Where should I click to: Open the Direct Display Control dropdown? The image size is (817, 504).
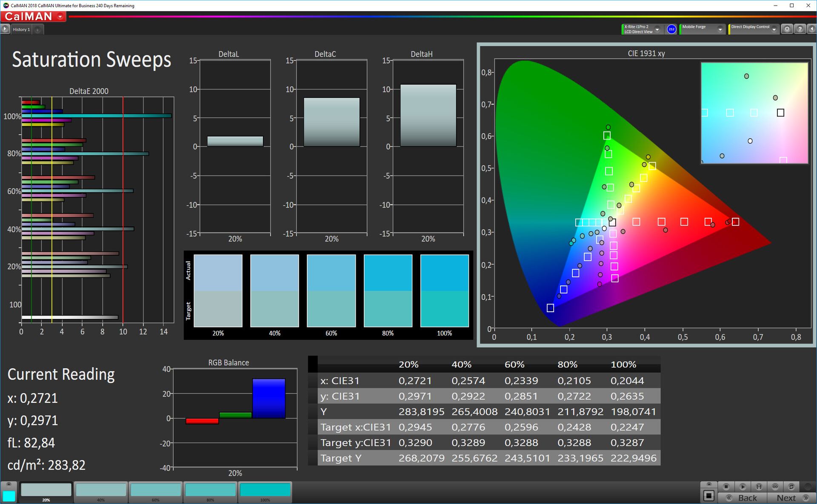point(774,29)
